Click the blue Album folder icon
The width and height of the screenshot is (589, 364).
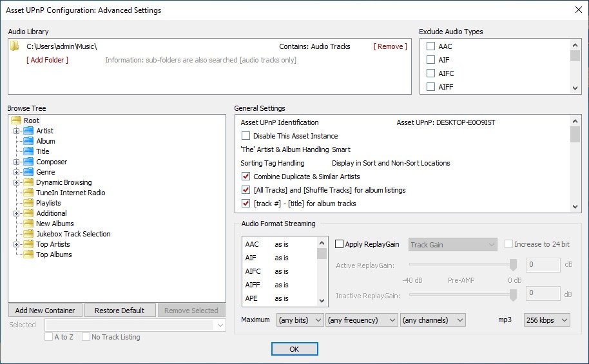click(28, 141)
